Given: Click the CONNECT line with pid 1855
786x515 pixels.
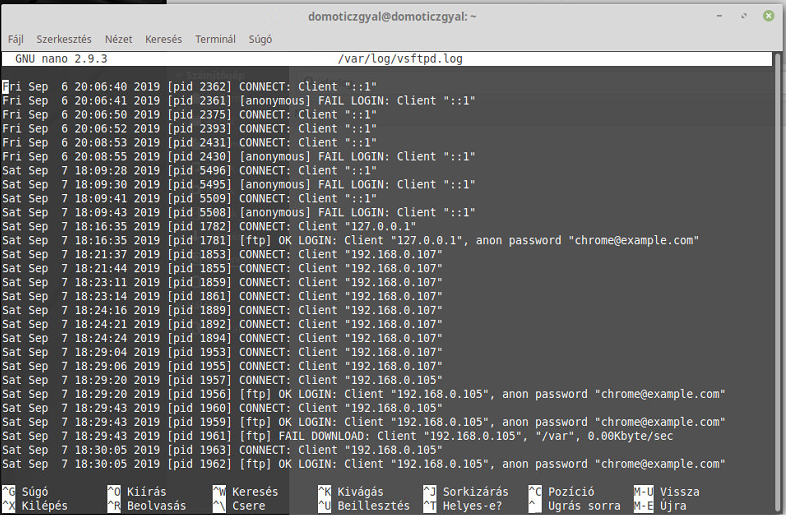Looking at the screenshot, I should pyautogui.click(x=223, y=269).
